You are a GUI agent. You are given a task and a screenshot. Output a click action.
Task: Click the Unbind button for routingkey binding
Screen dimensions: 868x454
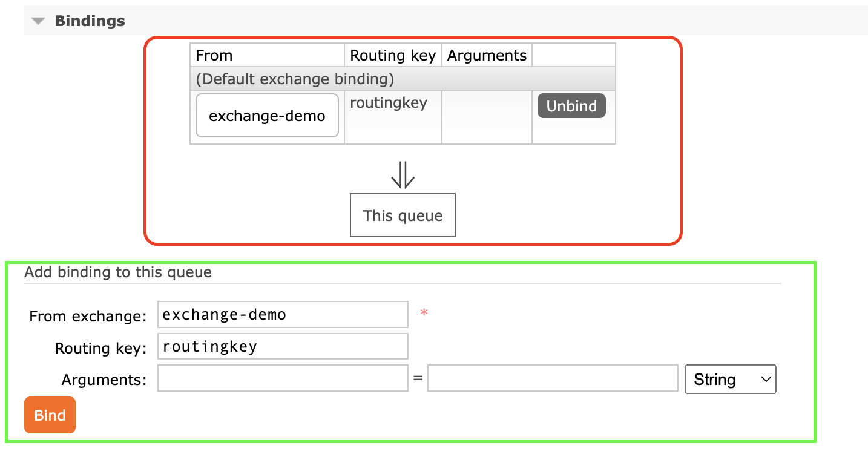click(x=571, y=105)
